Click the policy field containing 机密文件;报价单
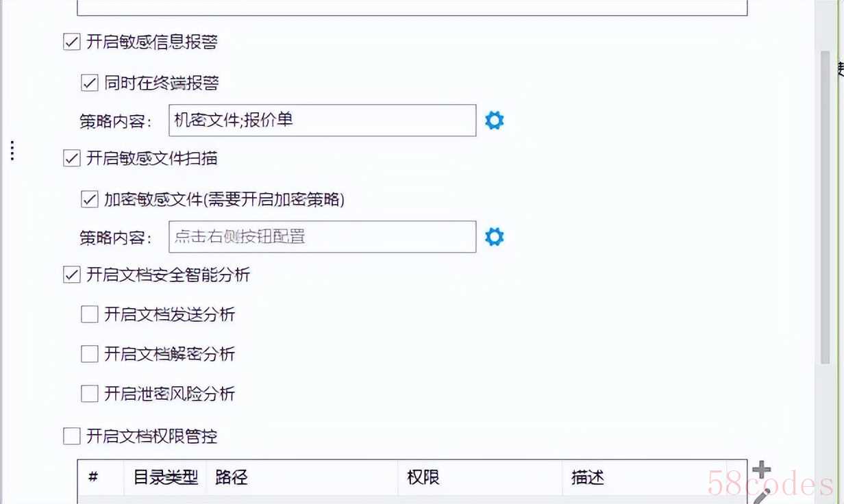Image resolution: width=844 pixels, height=504 pixels. 322,121
